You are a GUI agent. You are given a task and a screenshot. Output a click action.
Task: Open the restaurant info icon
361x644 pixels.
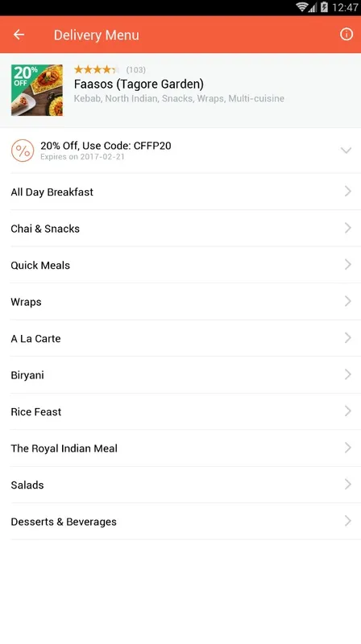click(346, 35)
